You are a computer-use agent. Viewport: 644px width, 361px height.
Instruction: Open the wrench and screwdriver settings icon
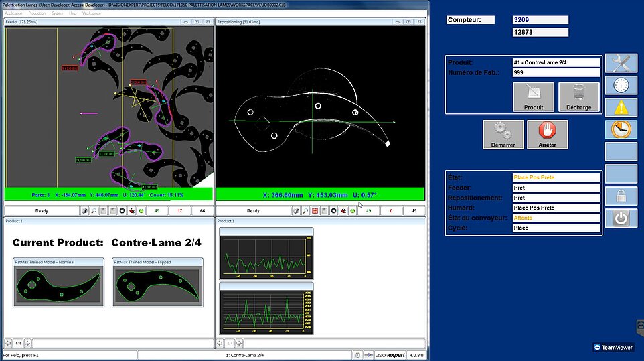pyautogui.click(x=621, y=64)
